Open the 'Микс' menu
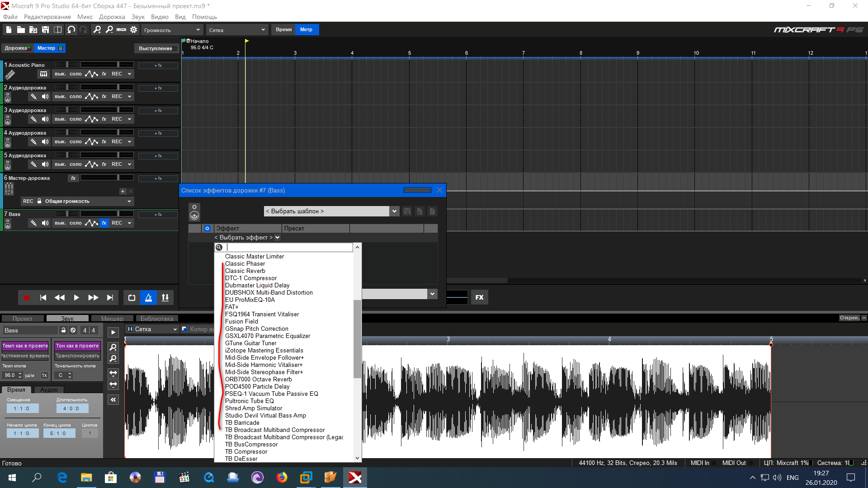The height and width of the screenshot is (488, 868). [x=85, y=17]
